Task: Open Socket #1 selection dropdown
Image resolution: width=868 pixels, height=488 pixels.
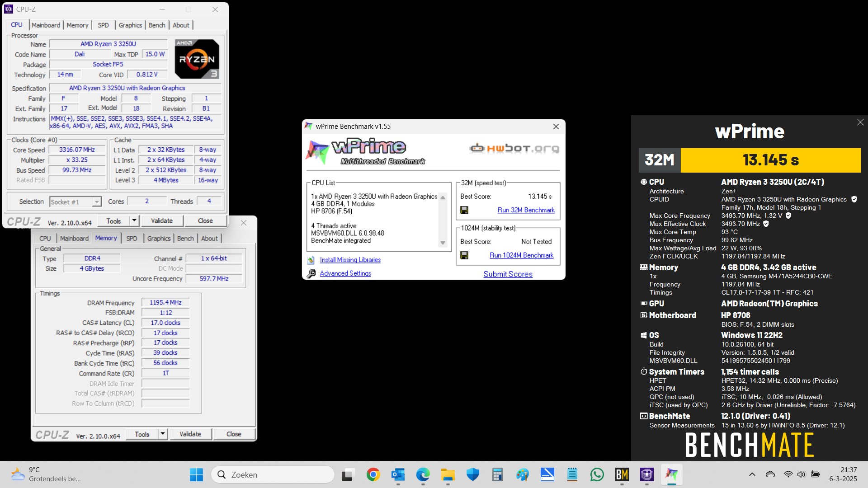Action: coord(75,202)
